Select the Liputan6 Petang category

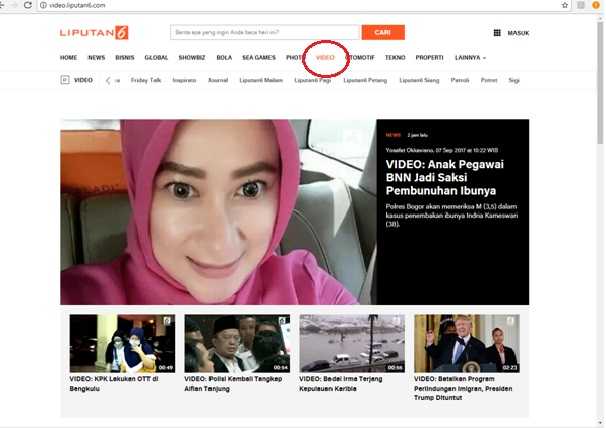(x=365, y=80)
